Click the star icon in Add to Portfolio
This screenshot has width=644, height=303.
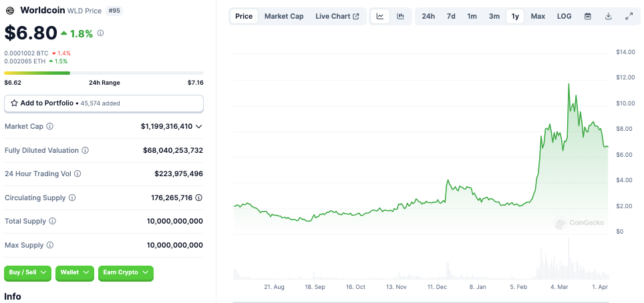14,103
